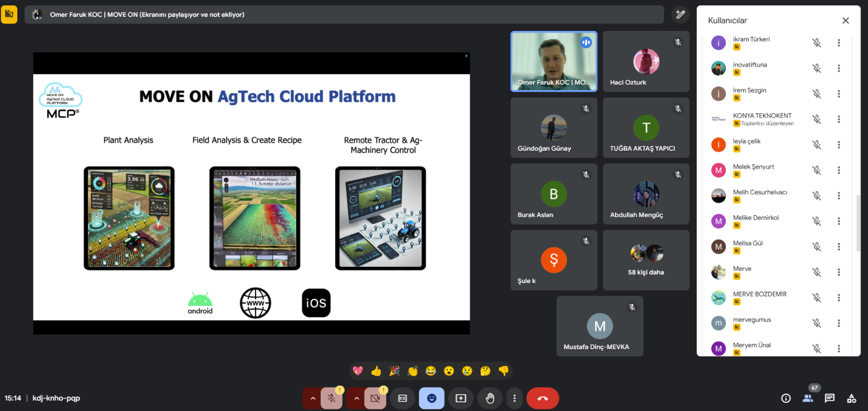Toggle your camera on
The image size is (868, 411).
tap(375, 399)
